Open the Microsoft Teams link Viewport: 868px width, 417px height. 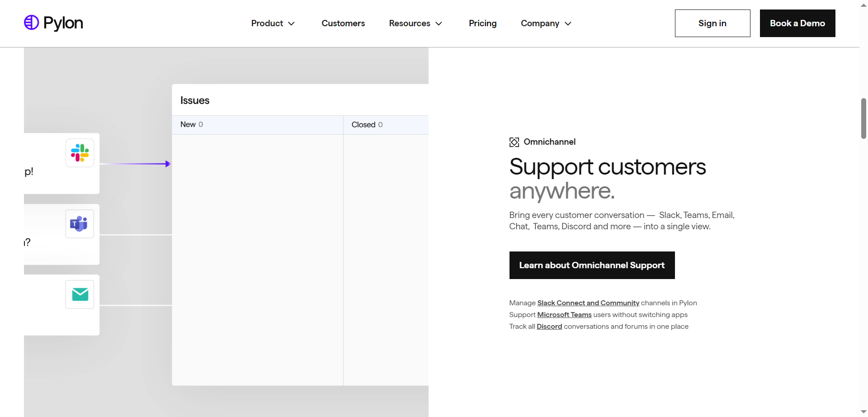(564, 315)
